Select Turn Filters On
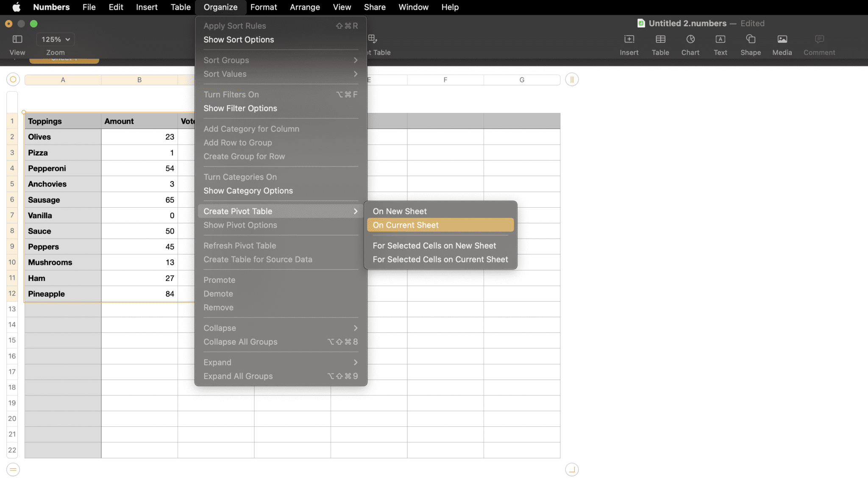The image size is (868, 487). 231,94
